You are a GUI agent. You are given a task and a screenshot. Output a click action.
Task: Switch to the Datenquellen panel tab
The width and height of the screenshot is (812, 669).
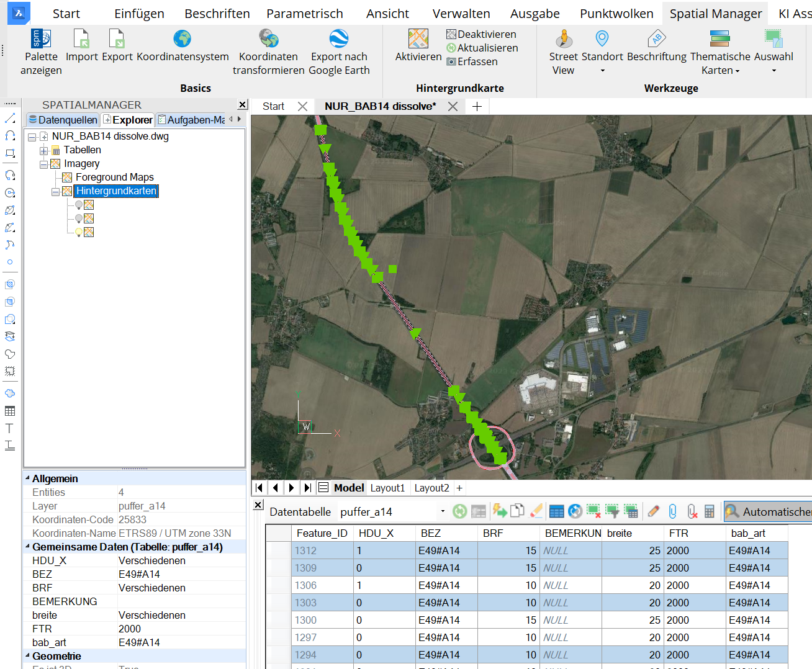[63, 120]
